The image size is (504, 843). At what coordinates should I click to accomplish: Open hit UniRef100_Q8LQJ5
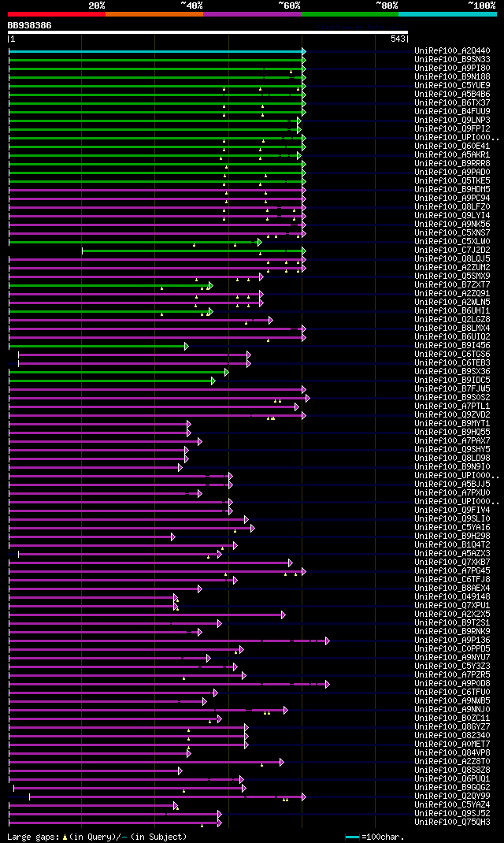point(452,259)
